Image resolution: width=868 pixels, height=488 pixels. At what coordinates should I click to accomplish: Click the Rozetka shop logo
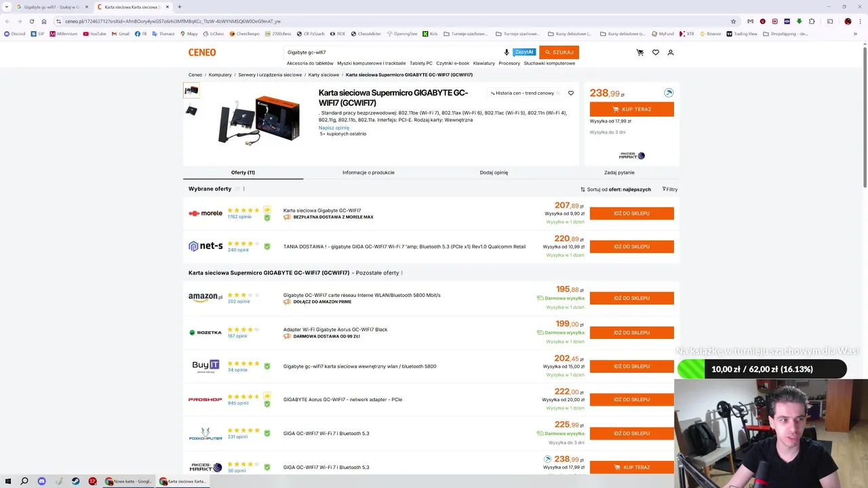click(205, 332)
